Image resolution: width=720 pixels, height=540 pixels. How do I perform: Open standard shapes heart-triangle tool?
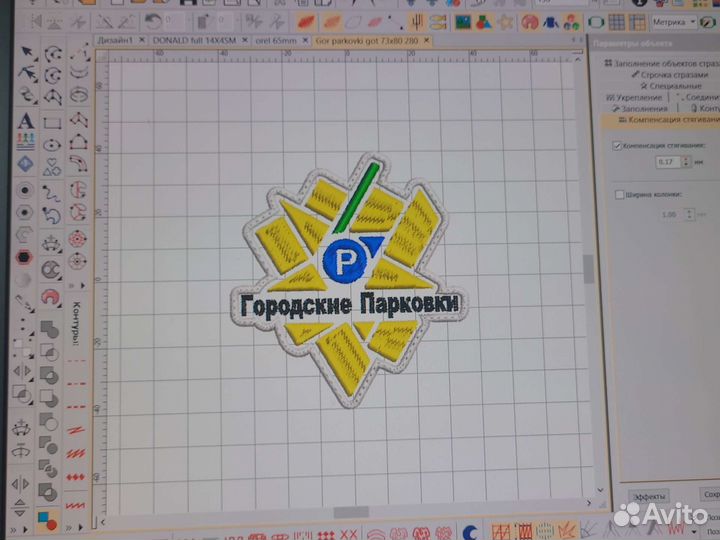click(52, 167)
